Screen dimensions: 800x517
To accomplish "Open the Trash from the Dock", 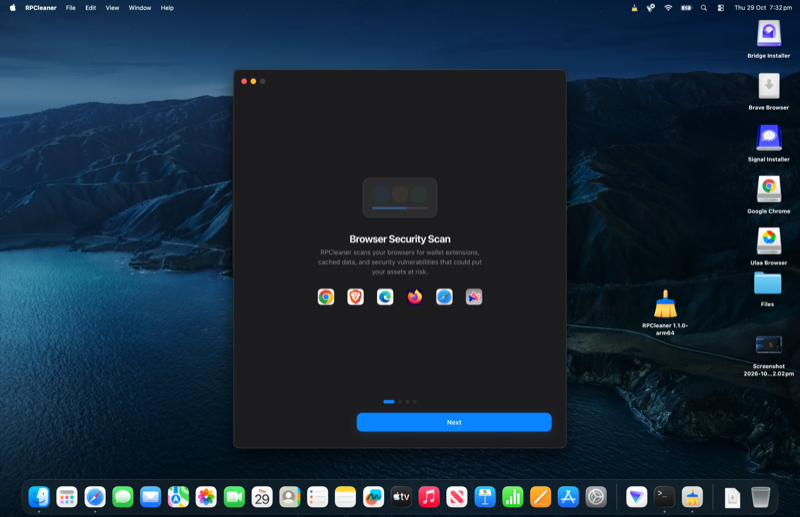I will click(x=760, y=497).
